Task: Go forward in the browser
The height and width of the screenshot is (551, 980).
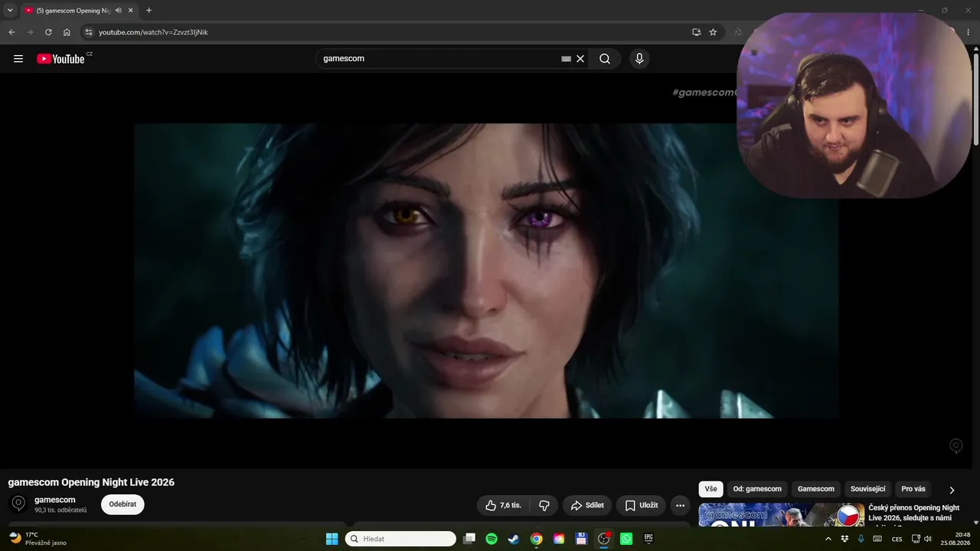Action: click(30, 32)
